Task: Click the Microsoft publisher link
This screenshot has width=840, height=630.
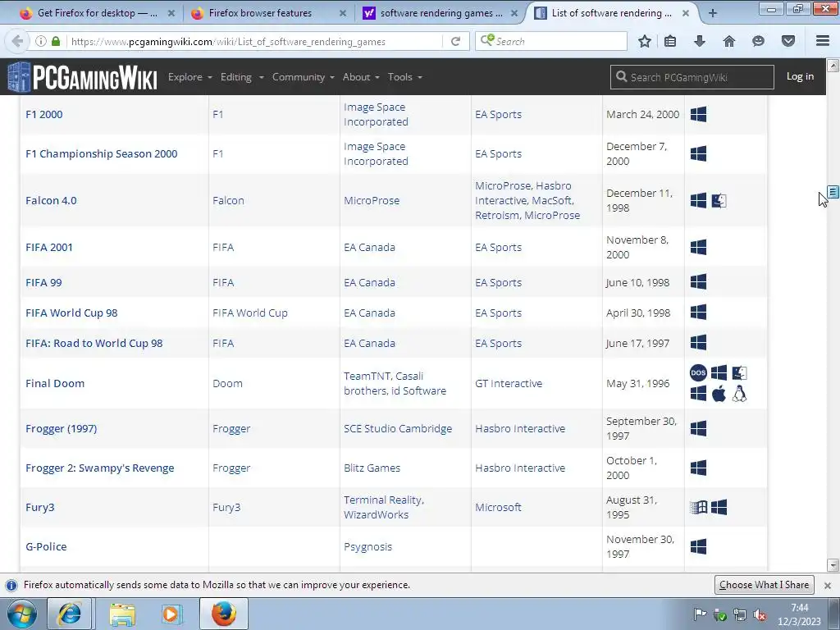Action: (x=498, y=507)
